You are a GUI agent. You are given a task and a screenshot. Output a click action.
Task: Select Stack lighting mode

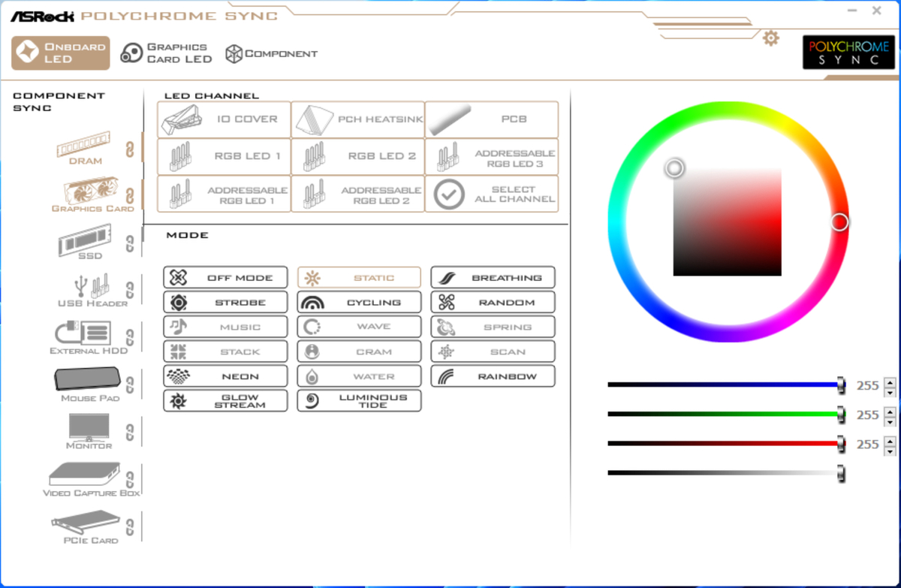pyautogui.click(x=225, y=351)
